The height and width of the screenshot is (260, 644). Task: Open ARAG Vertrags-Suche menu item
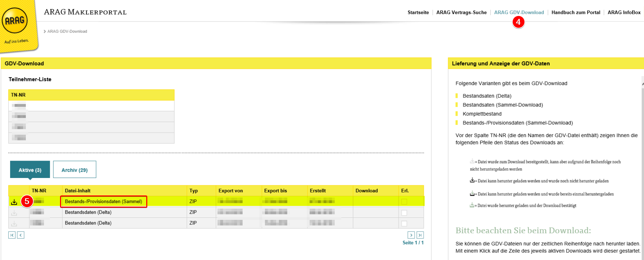461,13
